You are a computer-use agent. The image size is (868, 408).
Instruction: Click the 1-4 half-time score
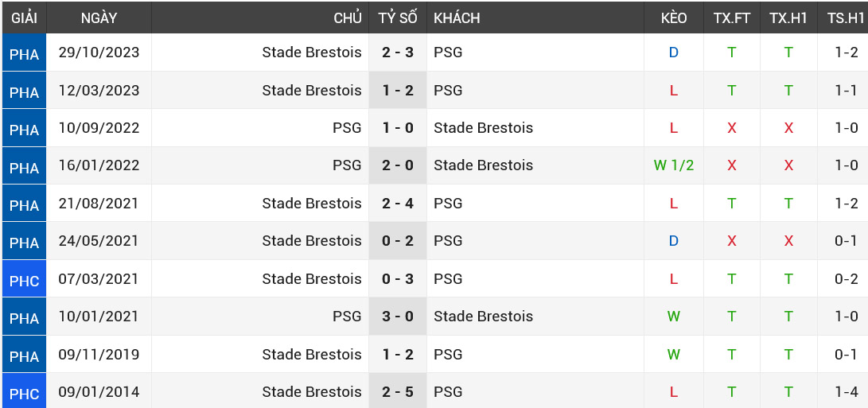tap(846, 391)
